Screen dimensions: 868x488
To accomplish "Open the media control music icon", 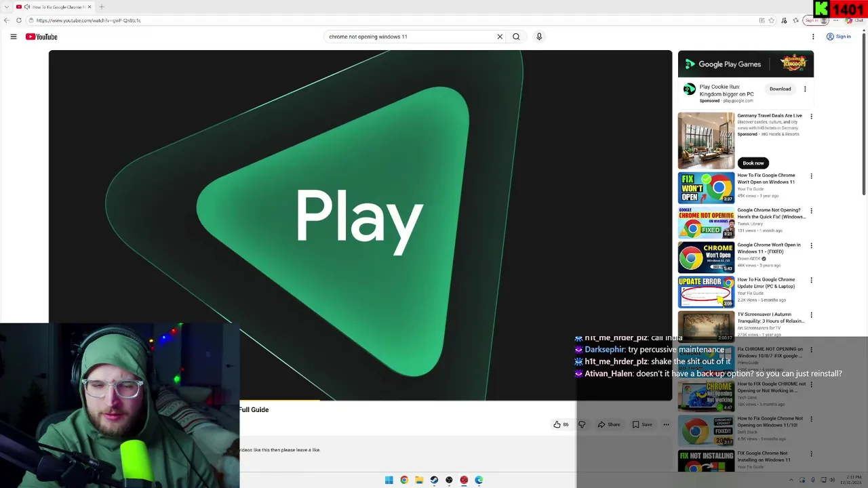I will [784, 20].
